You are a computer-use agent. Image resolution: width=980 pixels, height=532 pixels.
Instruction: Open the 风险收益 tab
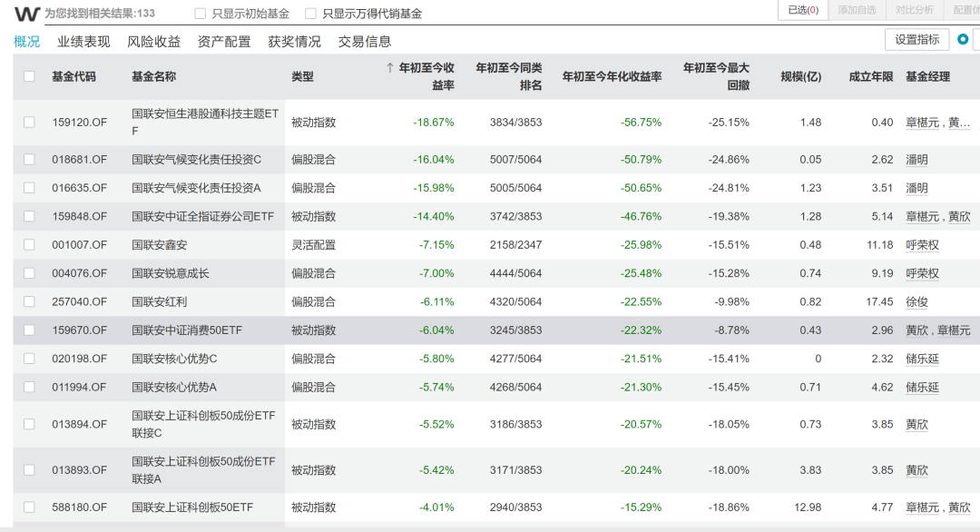[x=153, y=41]
